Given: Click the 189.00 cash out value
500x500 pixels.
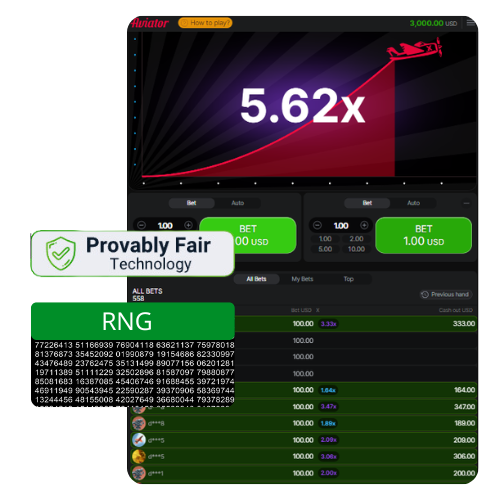Looking at the screenshot, I should (464, 423).
